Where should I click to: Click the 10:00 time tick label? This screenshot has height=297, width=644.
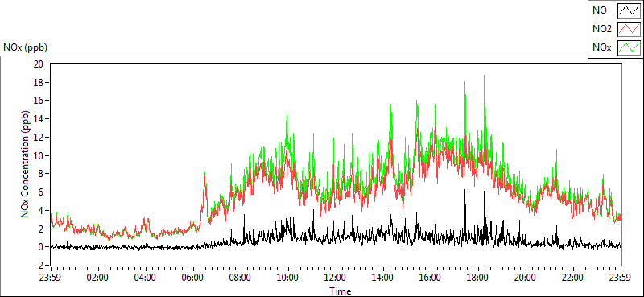[288, 277]
